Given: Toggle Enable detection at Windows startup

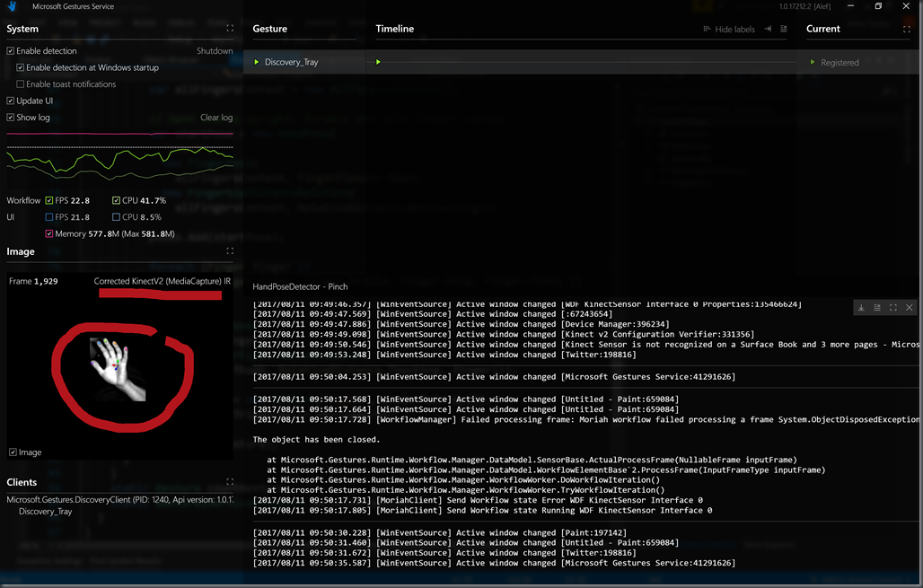Looking at the screenshot, I should pos(20,67).
